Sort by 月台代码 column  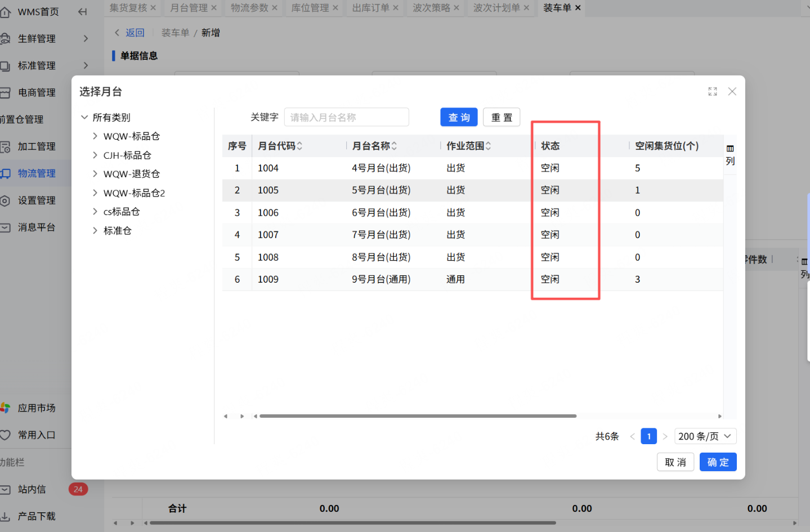[x=299, y=146]
